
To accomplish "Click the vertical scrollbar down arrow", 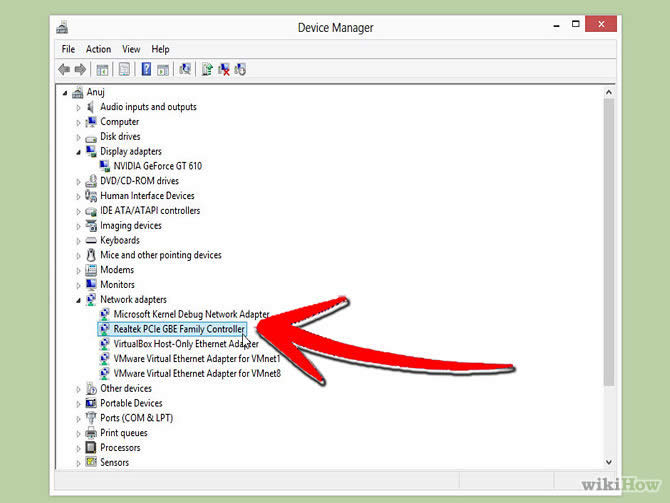I will [609, 461].
